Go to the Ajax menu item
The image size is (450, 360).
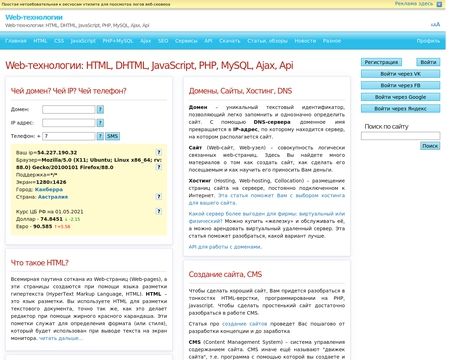145,41
